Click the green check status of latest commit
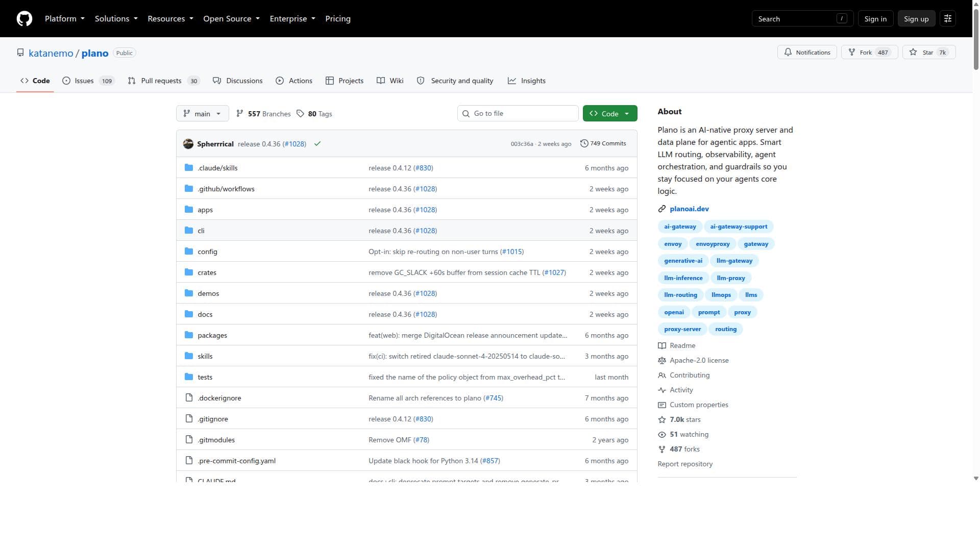The width and height of the screenshot is (980, 551). point(317,144)
